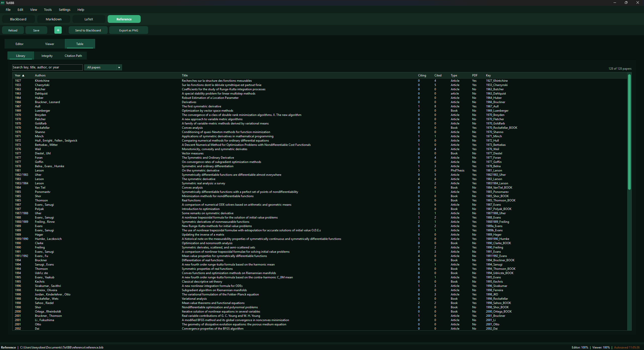
Task: Select the Reference mode tab
Action: click(124, 19)
